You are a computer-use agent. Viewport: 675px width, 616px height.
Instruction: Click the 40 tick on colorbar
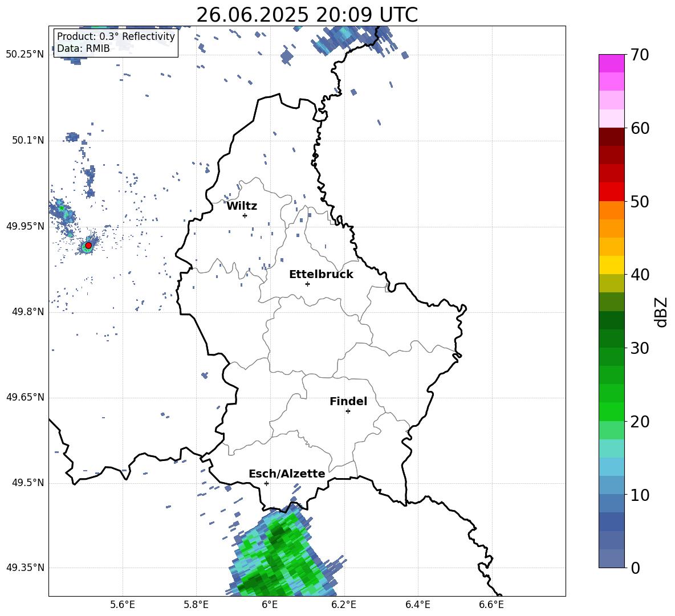(x=640, y=275)
